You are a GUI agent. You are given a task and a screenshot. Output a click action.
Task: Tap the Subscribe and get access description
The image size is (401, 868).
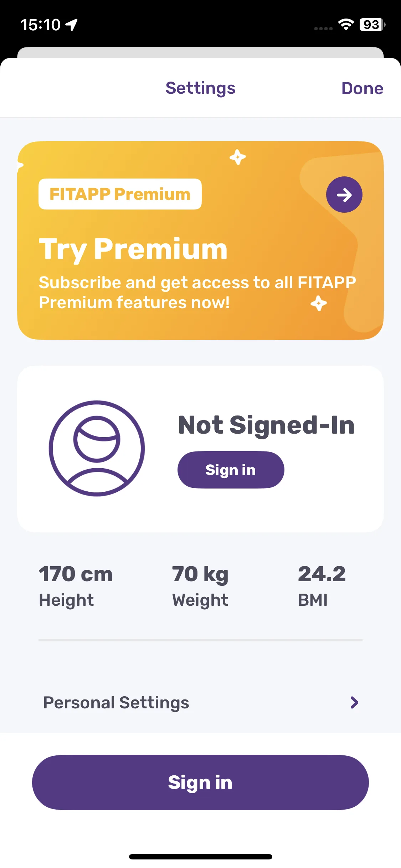click(x=197, y=292)
